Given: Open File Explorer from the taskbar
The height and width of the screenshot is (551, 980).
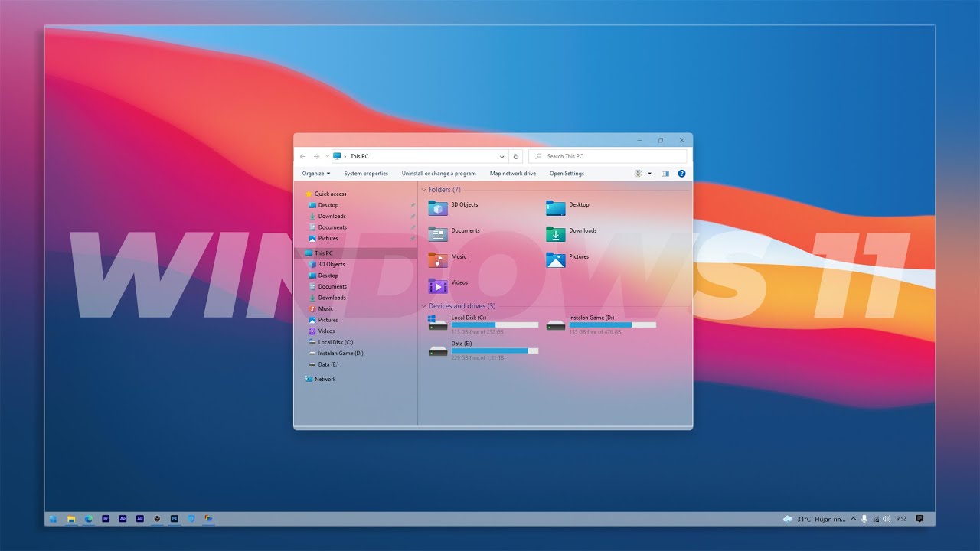Looking at the screenshot, I should (70, 518).
